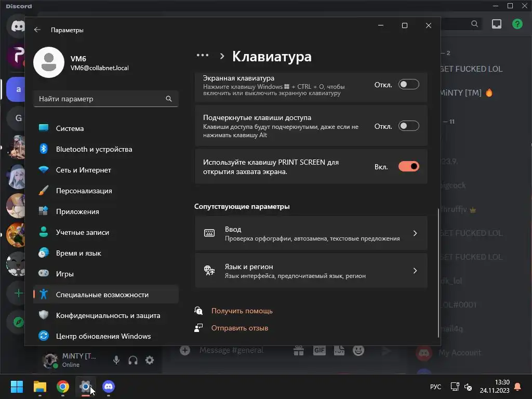Image resolution: width=532 pixels, height=399 pixels.
Task: Open Discord sticker picker icon
Action: (x=339, y=351)
